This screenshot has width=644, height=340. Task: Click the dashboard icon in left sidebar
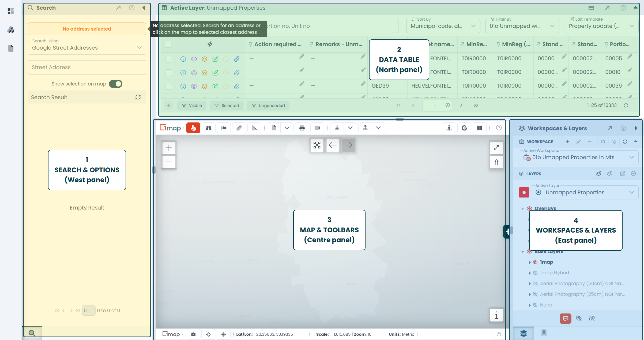[x=11, y=11]
